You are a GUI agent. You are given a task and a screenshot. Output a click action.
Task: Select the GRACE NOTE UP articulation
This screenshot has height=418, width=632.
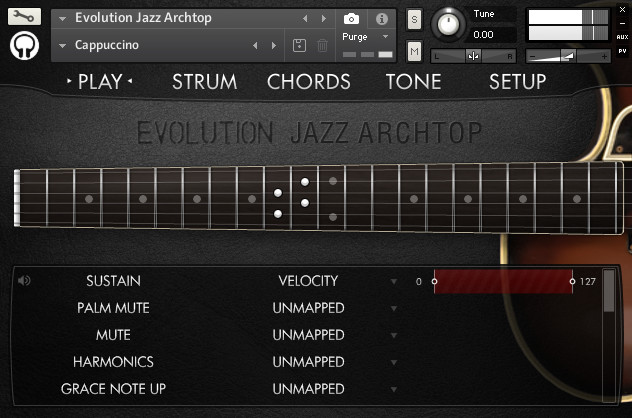pos(114,389)
